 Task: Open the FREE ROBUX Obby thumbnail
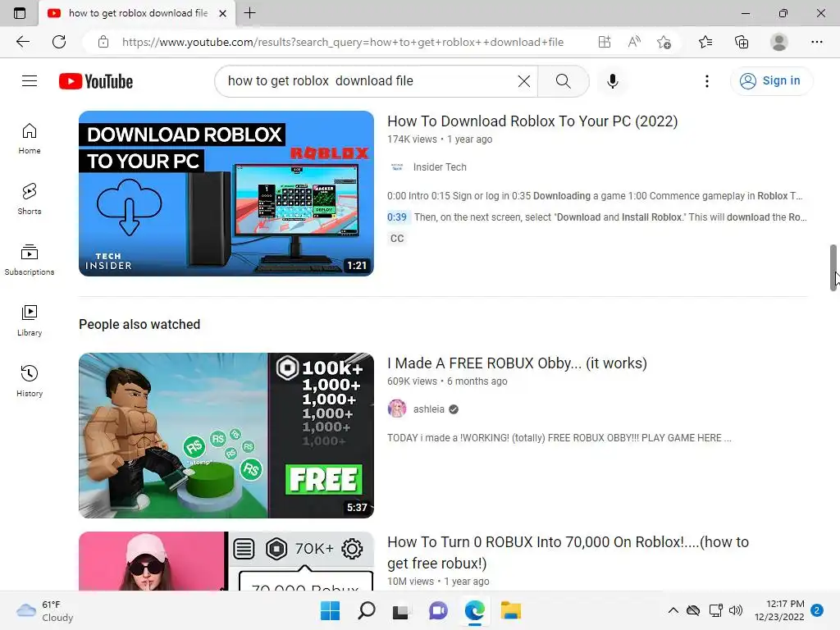point(226,435)
